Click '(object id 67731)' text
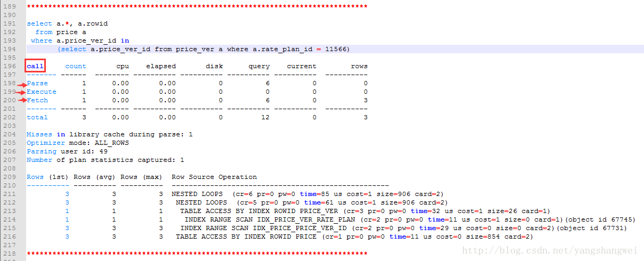The image size is (644, 261). point(592,228)
